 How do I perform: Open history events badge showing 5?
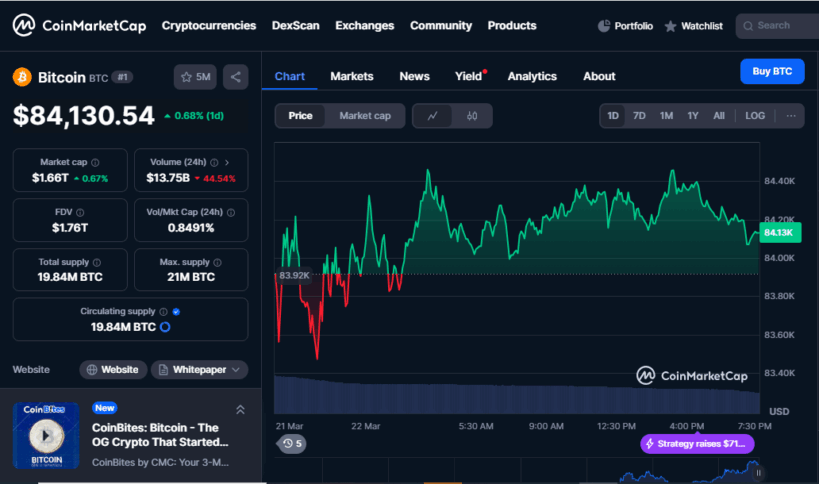coord(292,444)
